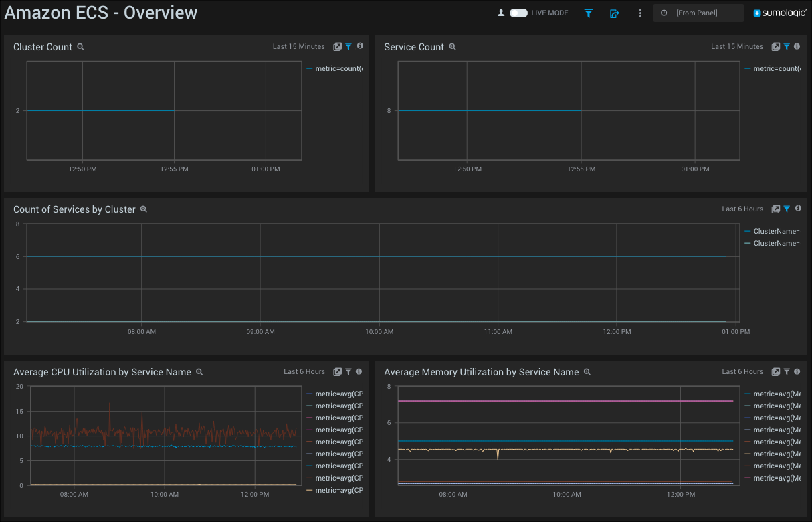Click the Sumo Logic logo
Screen dimensions: 812x522
pos(779,12)
